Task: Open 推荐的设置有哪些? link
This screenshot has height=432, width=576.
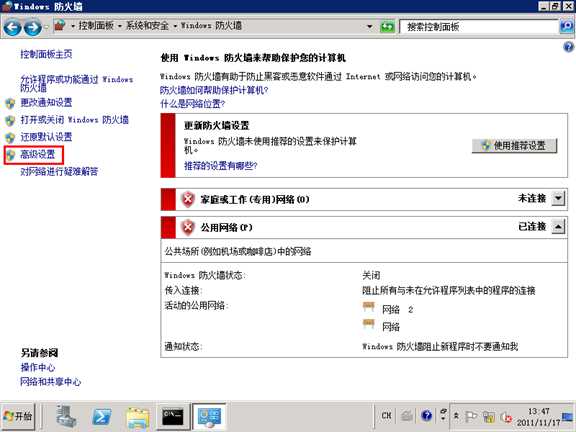Action: 220,166
